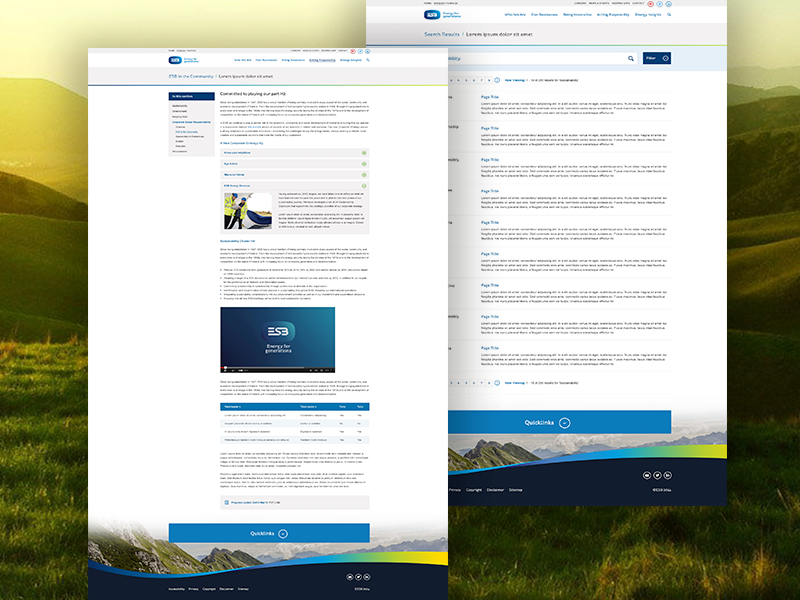
Task: Open the header search icon on the Search Results page
Action: 669,15
